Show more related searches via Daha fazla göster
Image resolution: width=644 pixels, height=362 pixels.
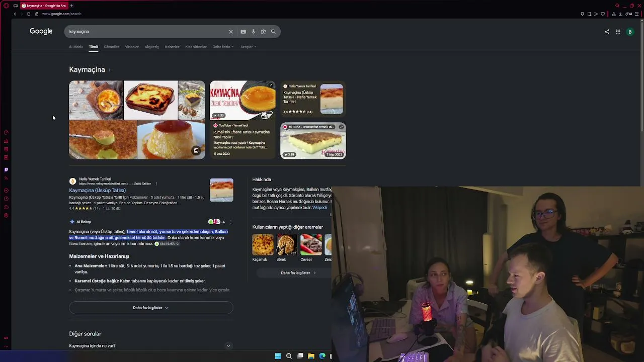(298, 273)
